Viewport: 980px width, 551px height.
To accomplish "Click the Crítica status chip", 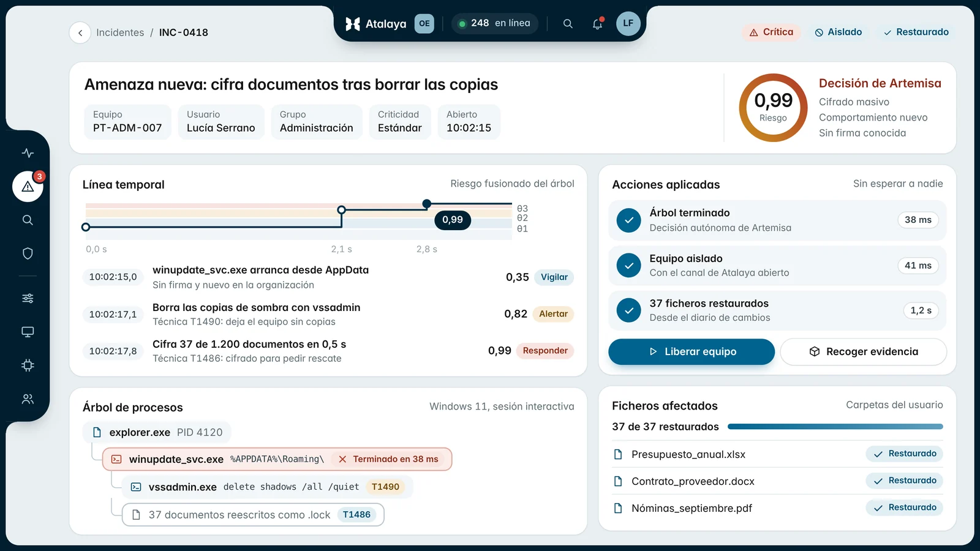I will [772, 32].
